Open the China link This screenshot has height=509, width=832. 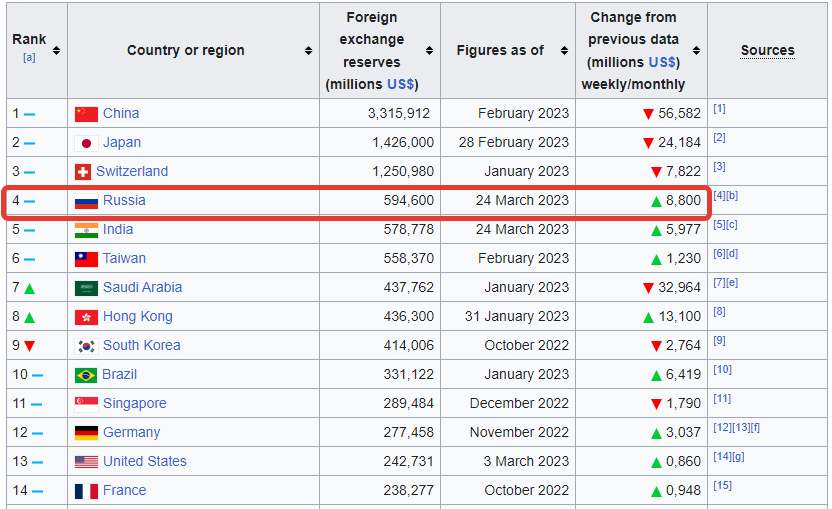[121, 114]
